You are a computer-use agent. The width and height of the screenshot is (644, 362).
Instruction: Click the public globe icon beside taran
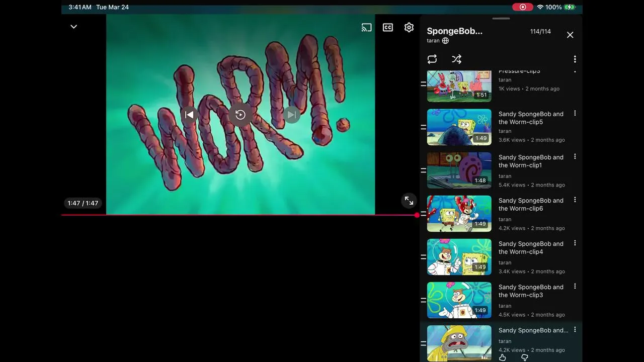tap(445, 41)
